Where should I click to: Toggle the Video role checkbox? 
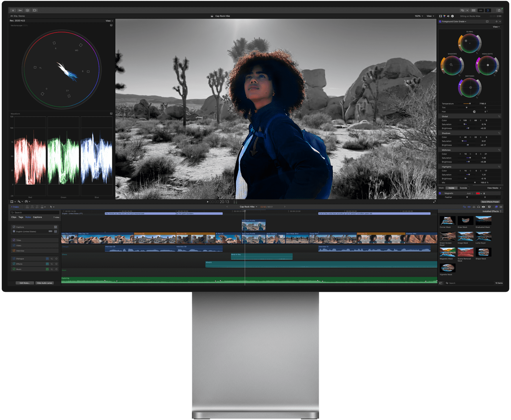click(x=14, y=245)
